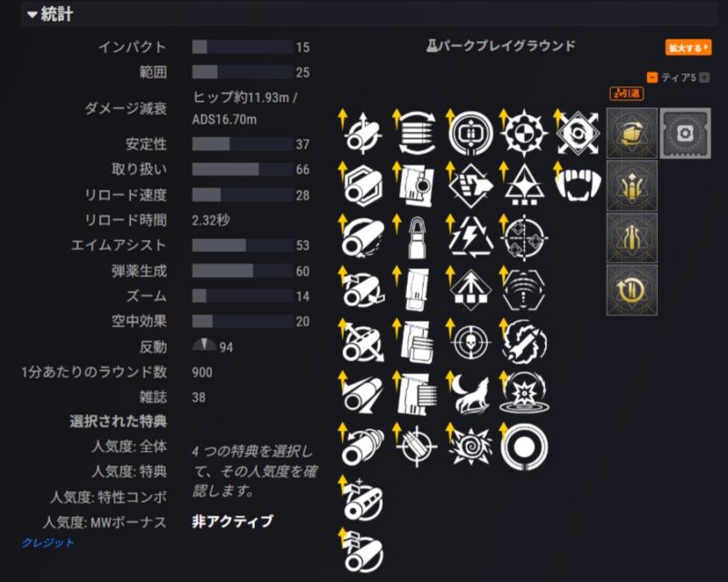Increase tier with gray plus button
Viewport: 728px width, 582px height.
click(704, 77)
